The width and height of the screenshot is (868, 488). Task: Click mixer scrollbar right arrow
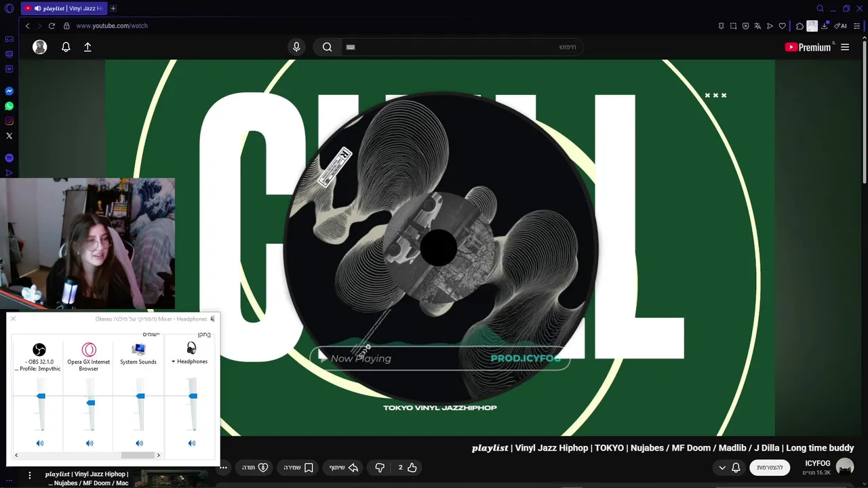point(159,455)
